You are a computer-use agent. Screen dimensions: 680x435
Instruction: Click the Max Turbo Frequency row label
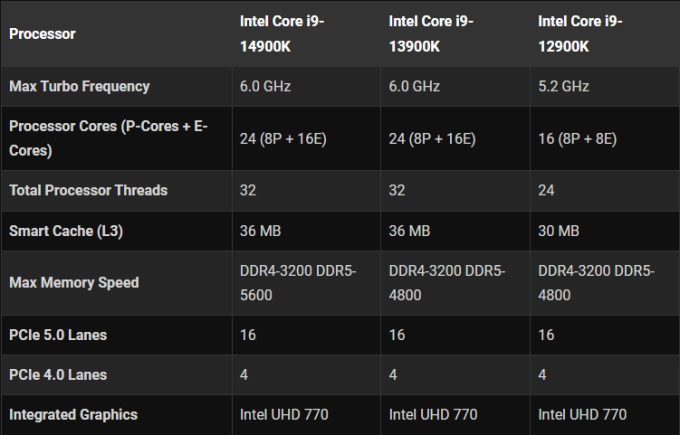click(79, 86)
